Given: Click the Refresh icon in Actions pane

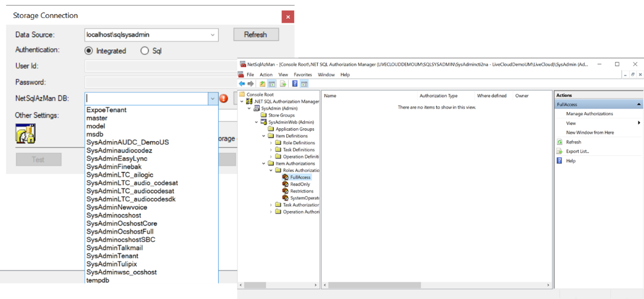Looking at the screenshot, I should [559, 142].
